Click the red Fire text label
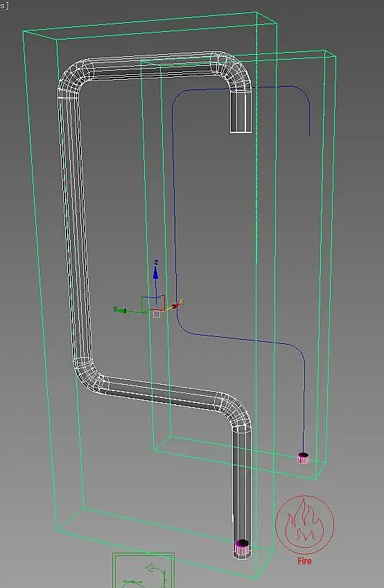 click(x=304, y=561)
